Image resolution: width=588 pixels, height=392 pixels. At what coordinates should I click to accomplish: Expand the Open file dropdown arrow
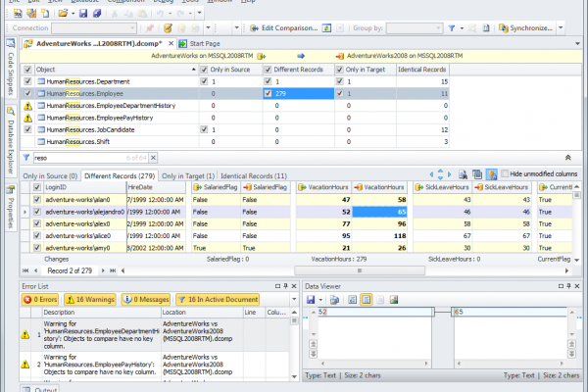[73, 14]
